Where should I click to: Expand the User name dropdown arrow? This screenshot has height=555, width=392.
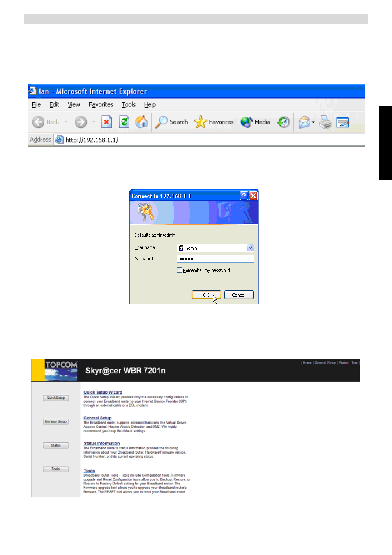point(251,248)
